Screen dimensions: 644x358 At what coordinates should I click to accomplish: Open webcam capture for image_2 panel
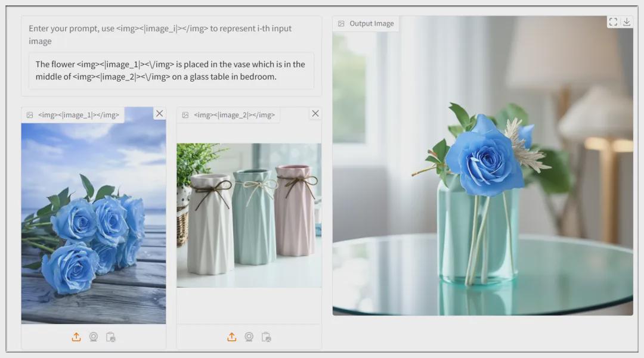249,337
